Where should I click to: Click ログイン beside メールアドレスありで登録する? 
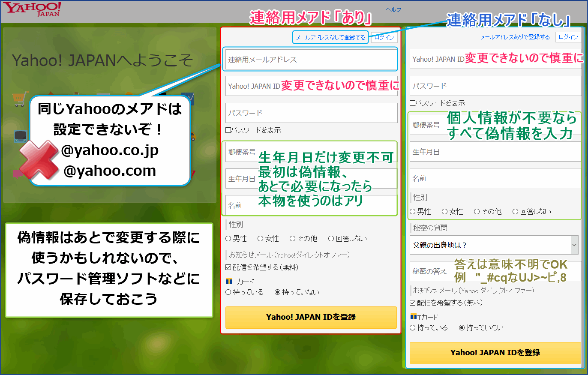(568, 37)
